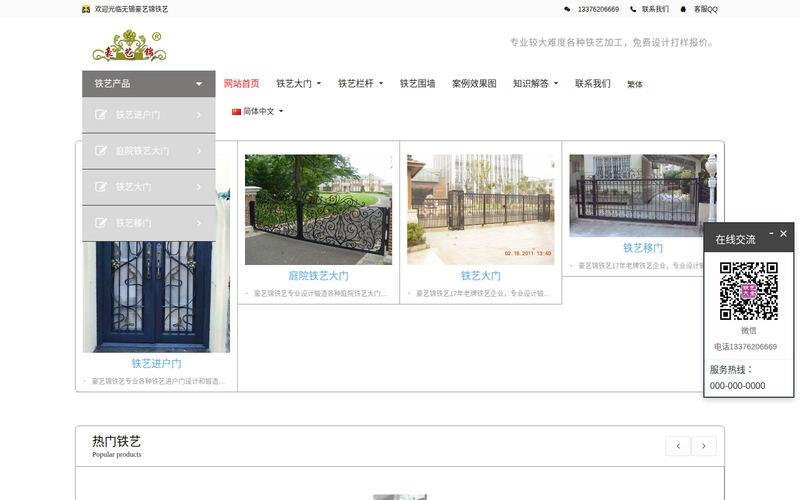Click the 庭院铁艺大门 card description text

pyautogui.click(x=320, y=293)
